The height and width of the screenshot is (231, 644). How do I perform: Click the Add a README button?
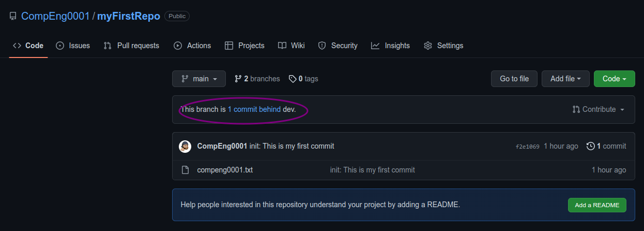[x=597, y=205]
